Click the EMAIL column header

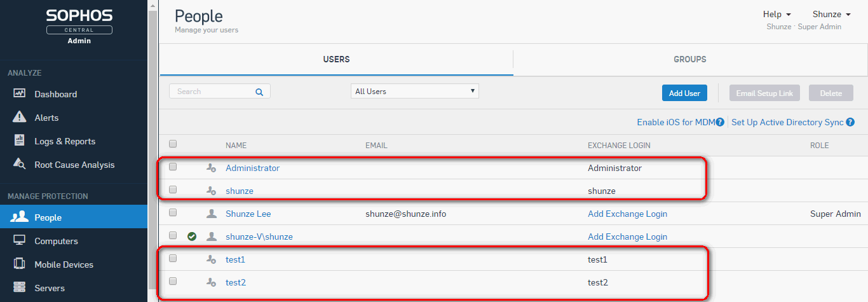pos(376,146)
